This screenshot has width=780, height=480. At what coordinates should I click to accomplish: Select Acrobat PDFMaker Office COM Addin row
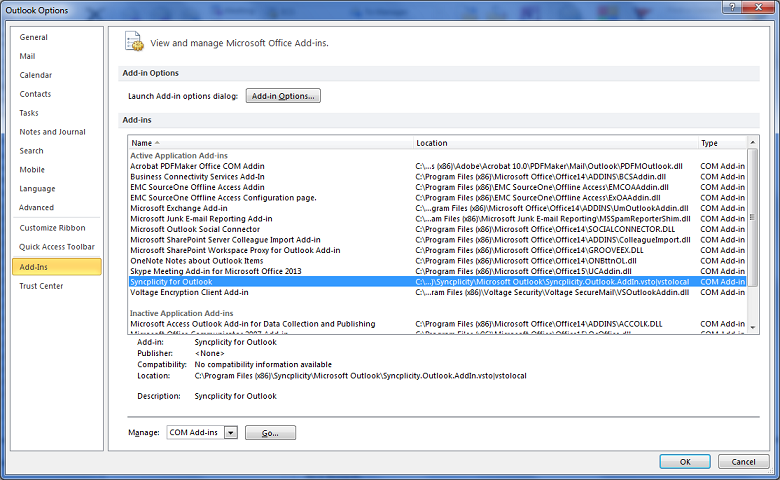(438, 166)
